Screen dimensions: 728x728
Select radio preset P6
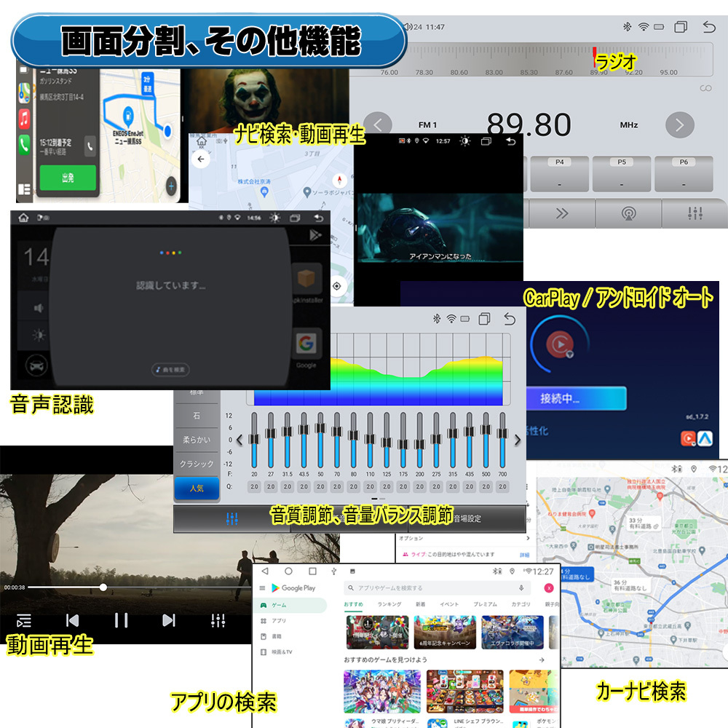pos(684,174)
